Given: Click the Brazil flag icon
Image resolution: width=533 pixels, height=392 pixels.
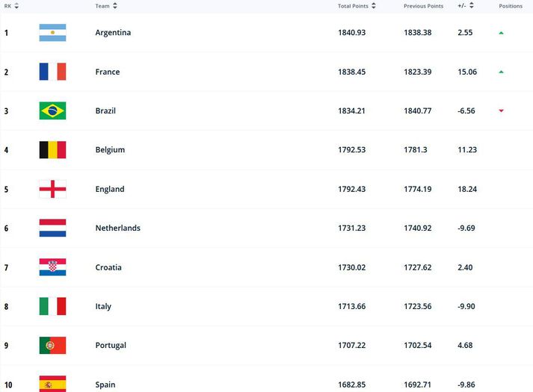Looking at the screenshot, I should click(52, 111).
